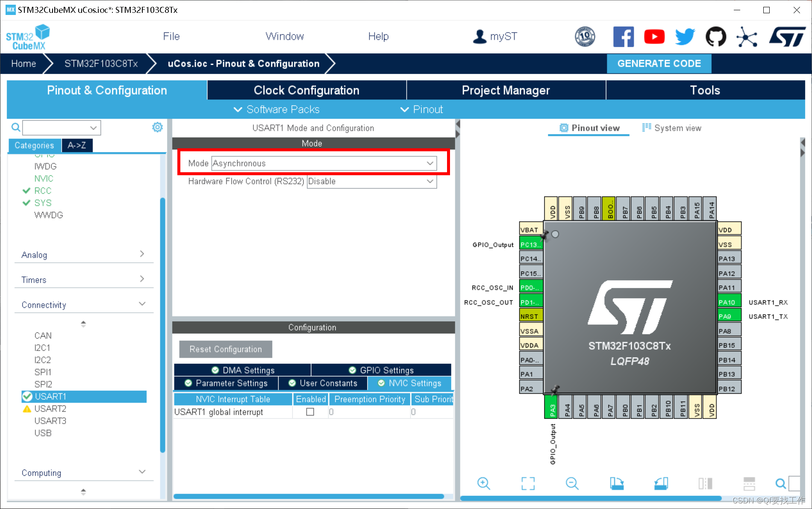812x509 pixels.
Task: Open the Help menu
Action: point(378,36)
